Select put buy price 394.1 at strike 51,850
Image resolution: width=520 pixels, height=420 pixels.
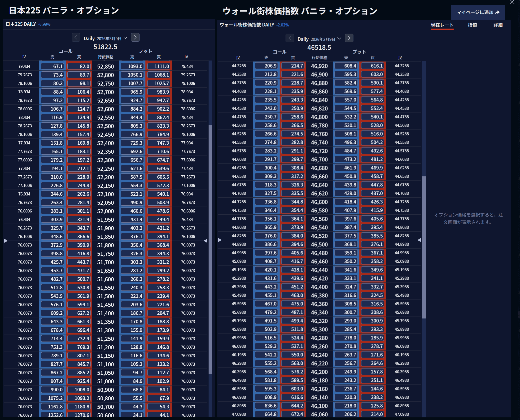click(x=159, y=236)
